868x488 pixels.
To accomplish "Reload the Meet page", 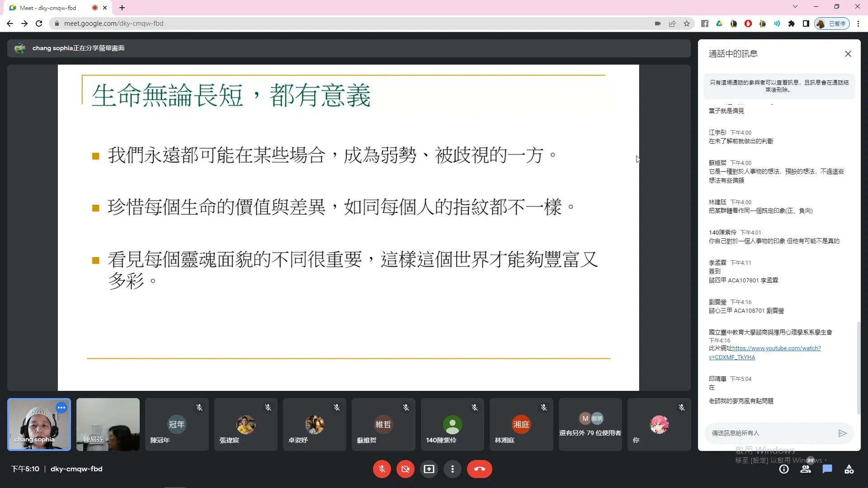I will click(x=39, y=23).
